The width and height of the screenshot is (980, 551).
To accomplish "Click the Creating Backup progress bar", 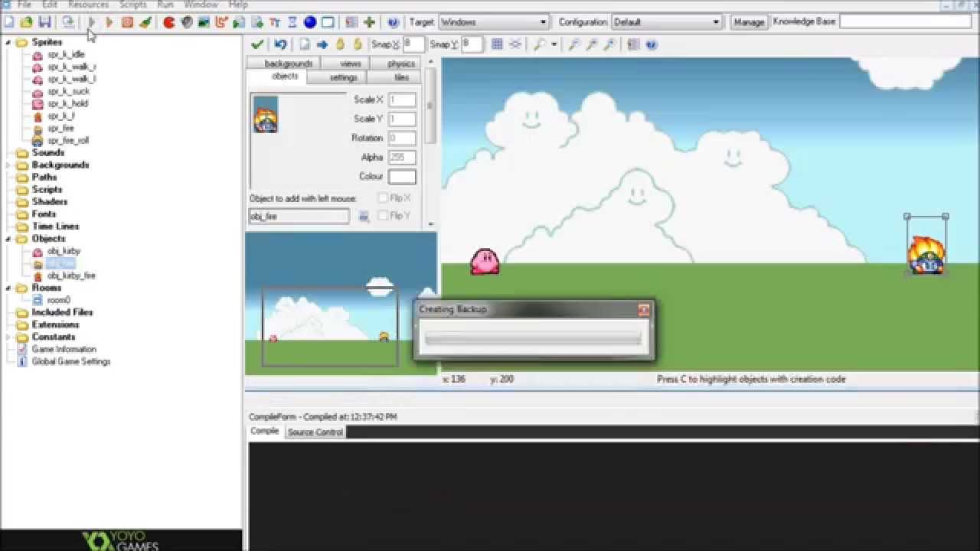I will (x=533, y=339).
